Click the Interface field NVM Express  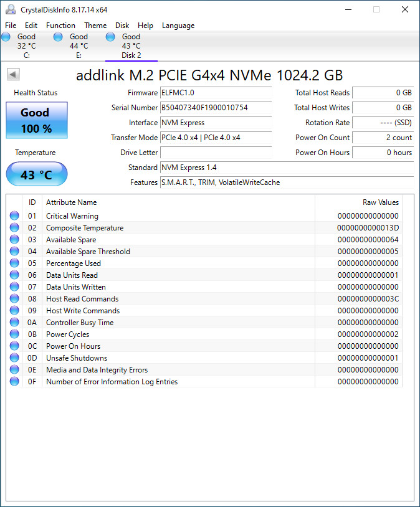click(x=216, y=123)
